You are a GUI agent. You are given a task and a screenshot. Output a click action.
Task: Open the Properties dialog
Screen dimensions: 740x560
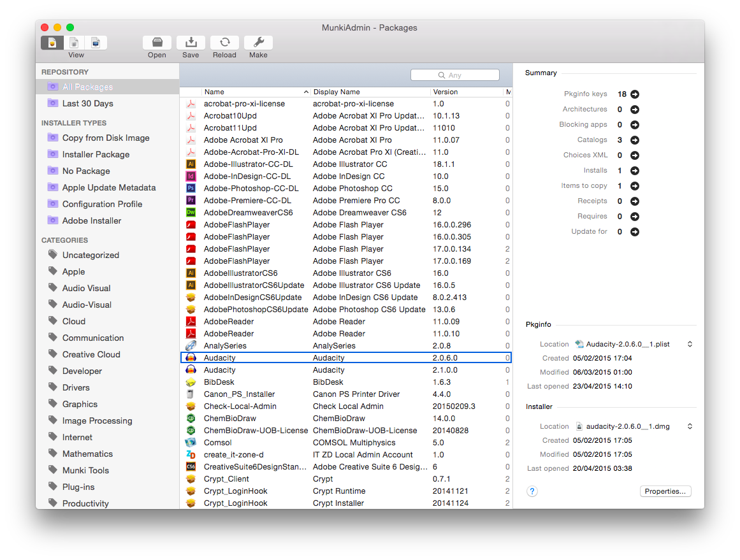tap(665, 491)
